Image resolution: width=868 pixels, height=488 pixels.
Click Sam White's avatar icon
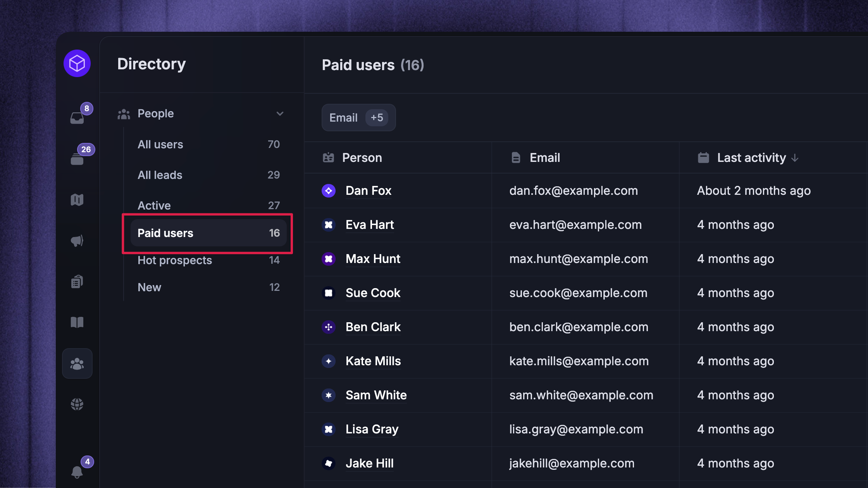tap(329, 395)
